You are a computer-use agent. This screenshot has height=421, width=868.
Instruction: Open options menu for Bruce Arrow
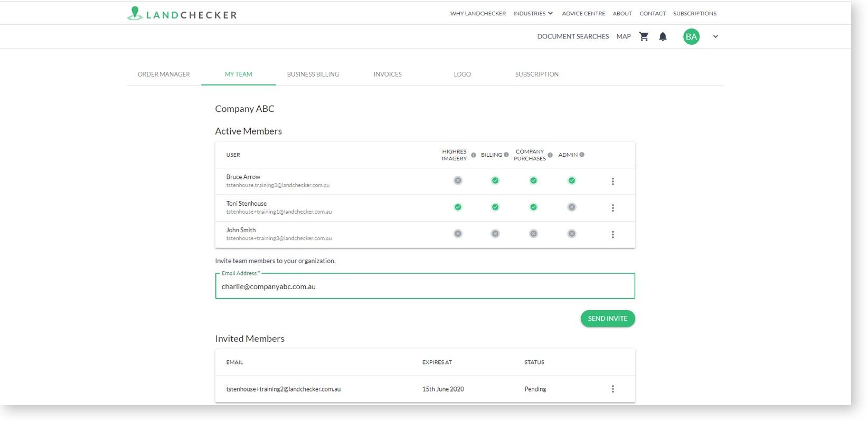[613, 181]
